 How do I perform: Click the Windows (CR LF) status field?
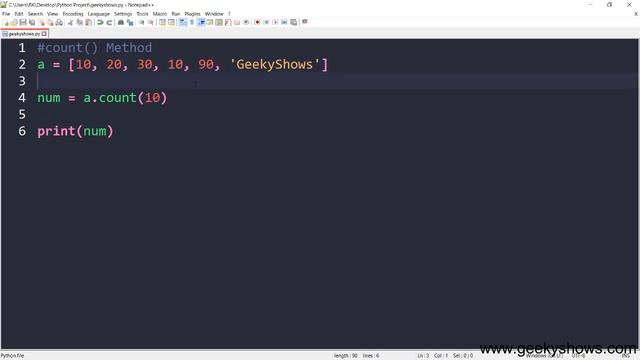tap(544, 356)
